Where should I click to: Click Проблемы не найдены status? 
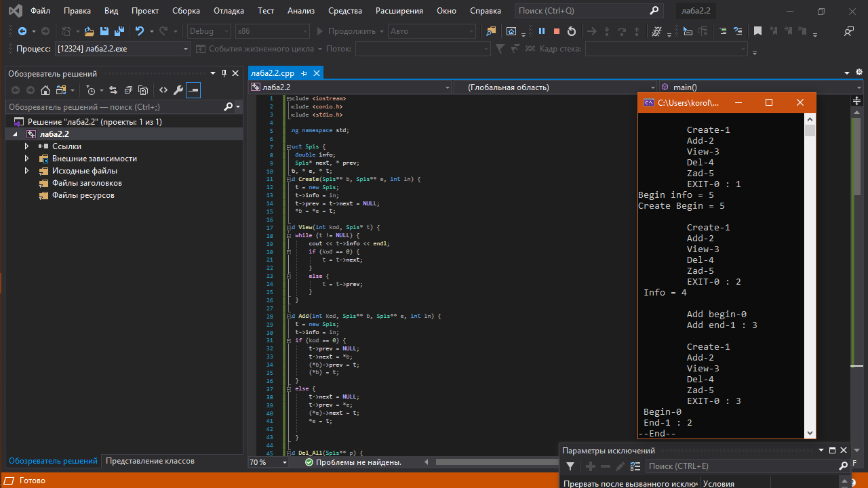tap(353, 462)
